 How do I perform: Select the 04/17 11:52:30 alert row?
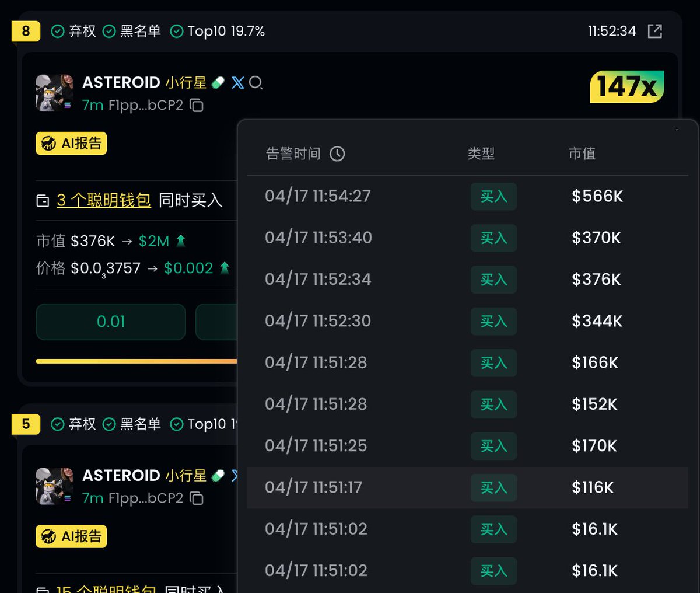(x=468, y=321)
